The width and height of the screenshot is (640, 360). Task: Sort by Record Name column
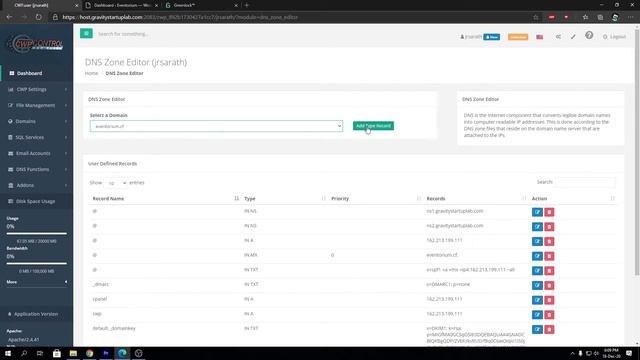click(x=165, y=198)
